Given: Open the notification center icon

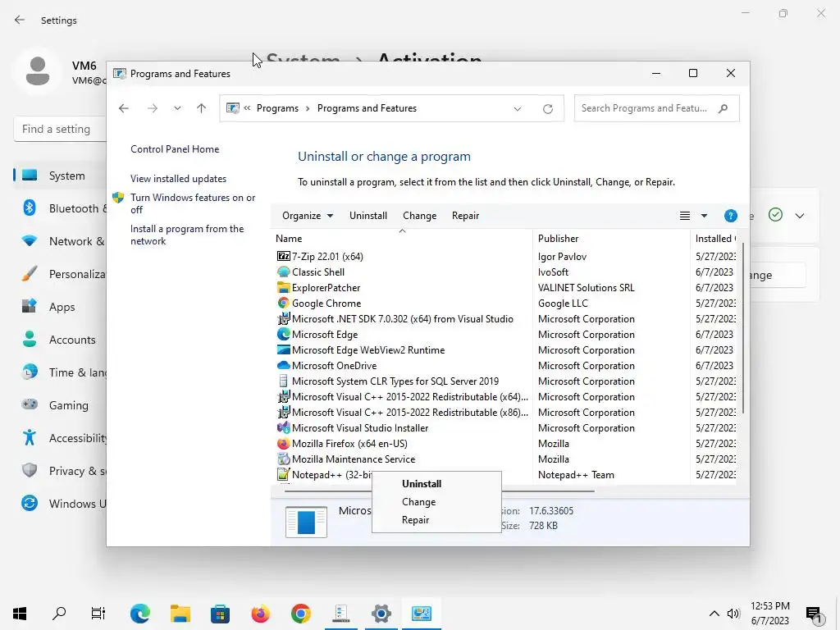Looking at the screenshot, I should 815,614.
